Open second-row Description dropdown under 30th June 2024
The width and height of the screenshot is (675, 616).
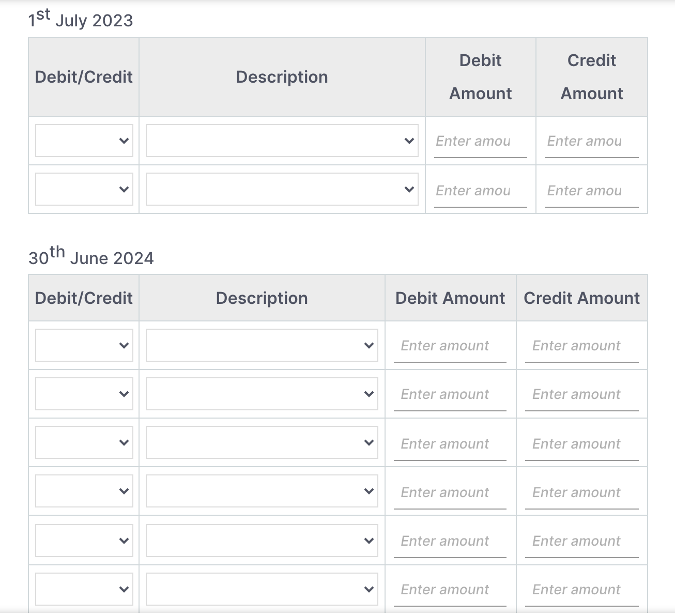(x=262, y=394)
